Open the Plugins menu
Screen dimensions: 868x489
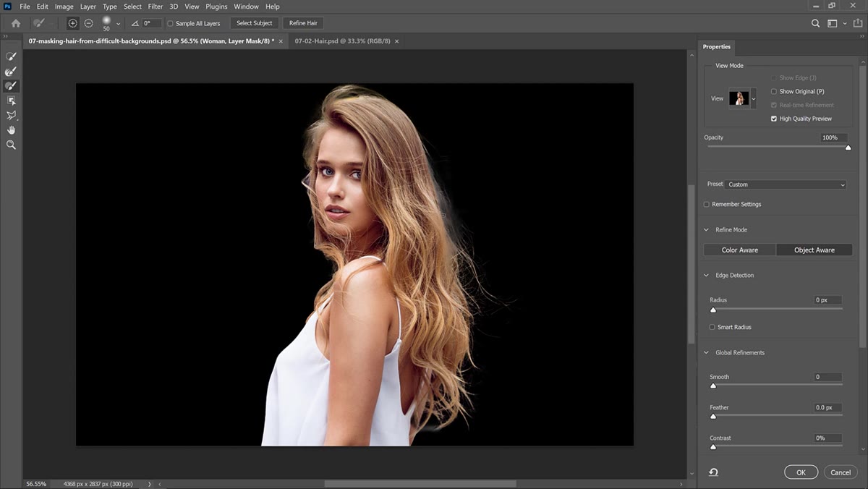(216, 7)
